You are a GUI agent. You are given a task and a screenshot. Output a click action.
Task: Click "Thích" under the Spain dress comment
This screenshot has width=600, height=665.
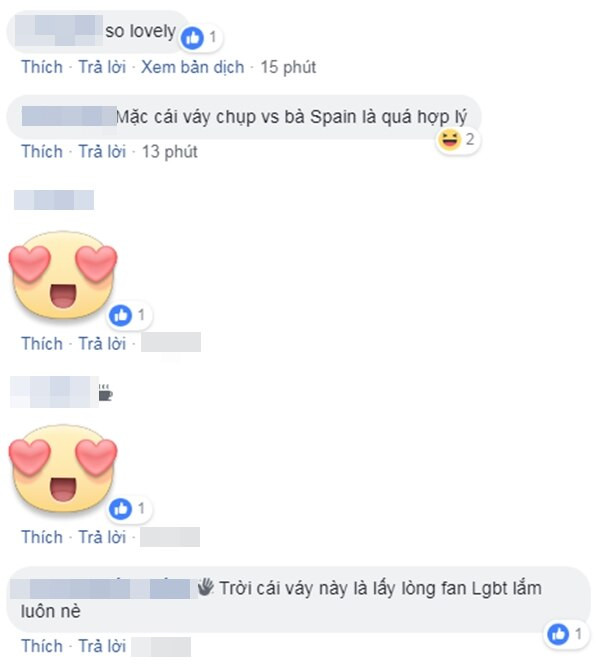click(42, 151)
